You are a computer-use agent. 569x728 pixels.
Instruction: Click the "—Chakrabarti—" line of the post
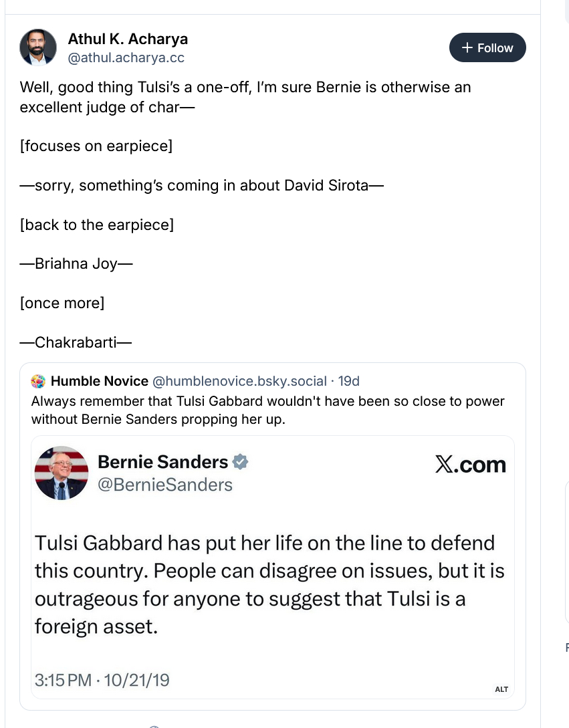pos(76,342)
